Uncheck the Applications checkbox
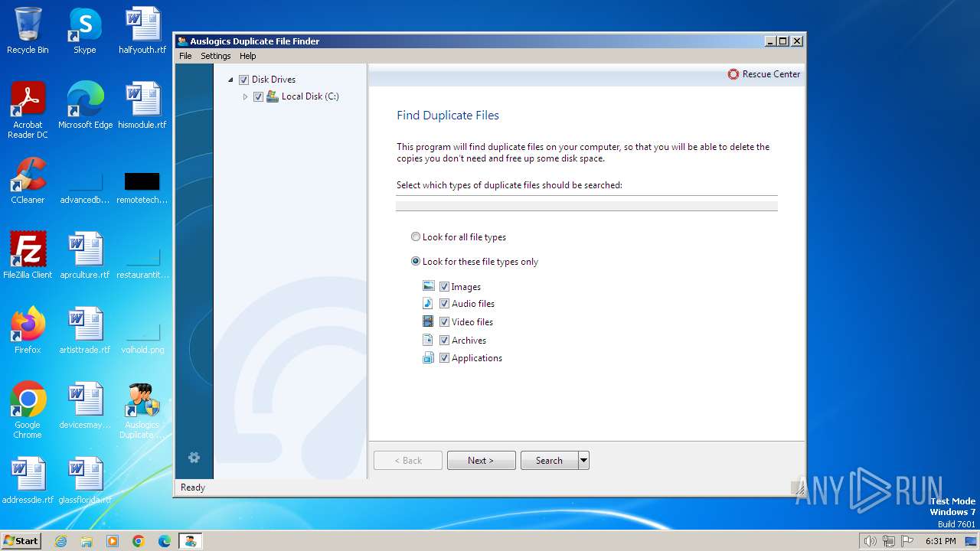980x551 pixels. click(x=444, y=358)
